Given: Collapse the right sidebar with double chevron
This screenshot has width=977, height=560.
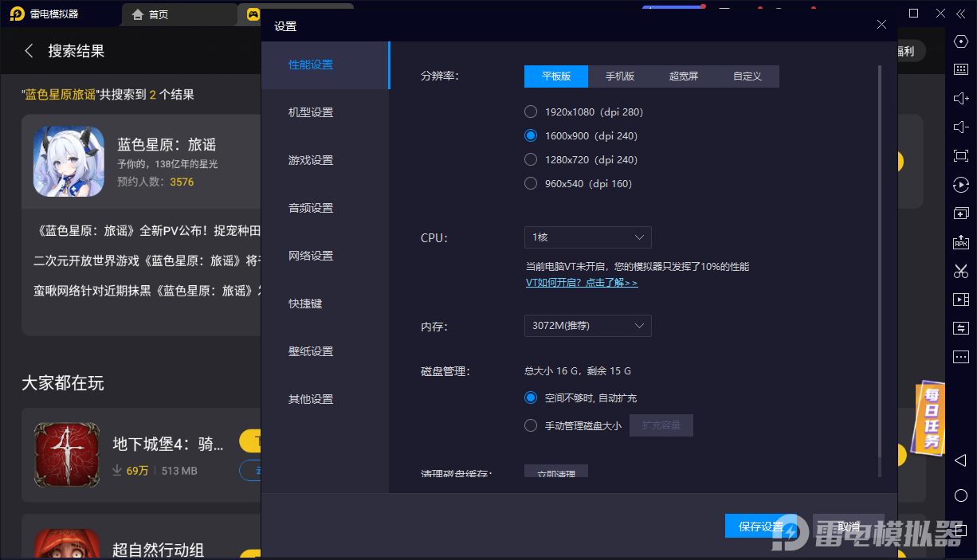Looking at the screenshot, I should (963, 14).
